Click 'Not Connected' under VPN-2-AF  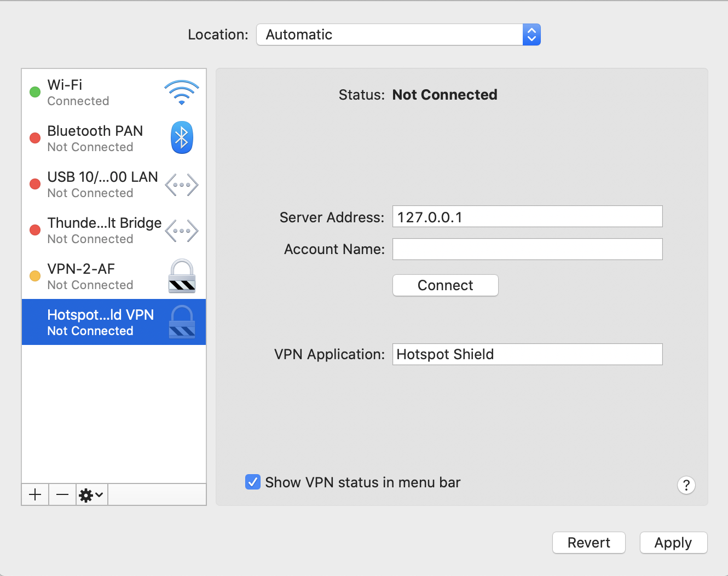pyautogui.click(x=90, y=285)
